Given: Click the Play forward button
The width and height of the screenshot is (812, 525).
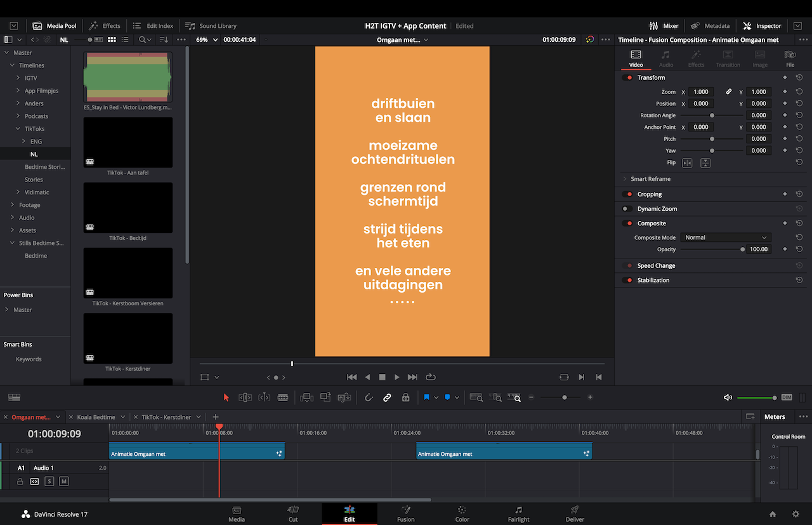Looking at the screenshot, I should 397,377.
